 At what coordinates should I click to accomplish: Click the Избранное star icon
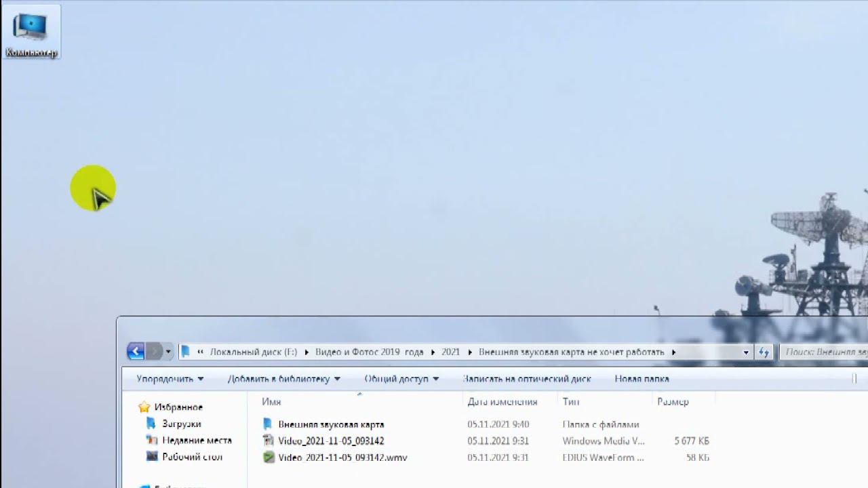(x=144, y=407)
